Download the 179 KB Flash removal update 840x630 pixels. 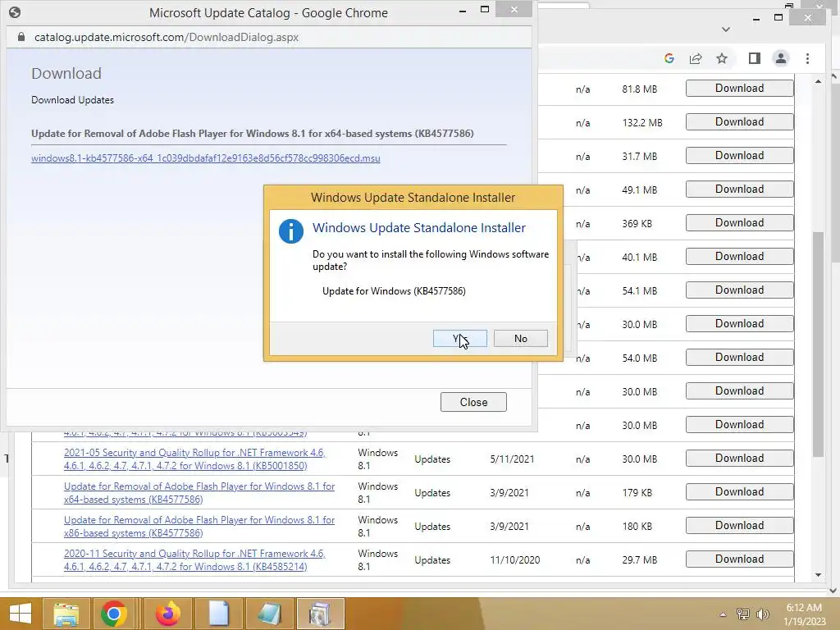(739, 492)
